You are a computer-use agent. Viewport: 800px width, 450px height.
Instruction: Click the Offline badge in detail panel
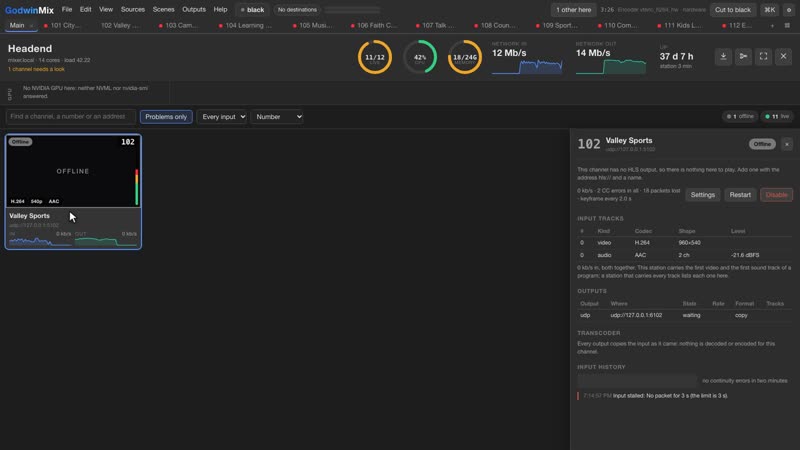tap(762, 144)
